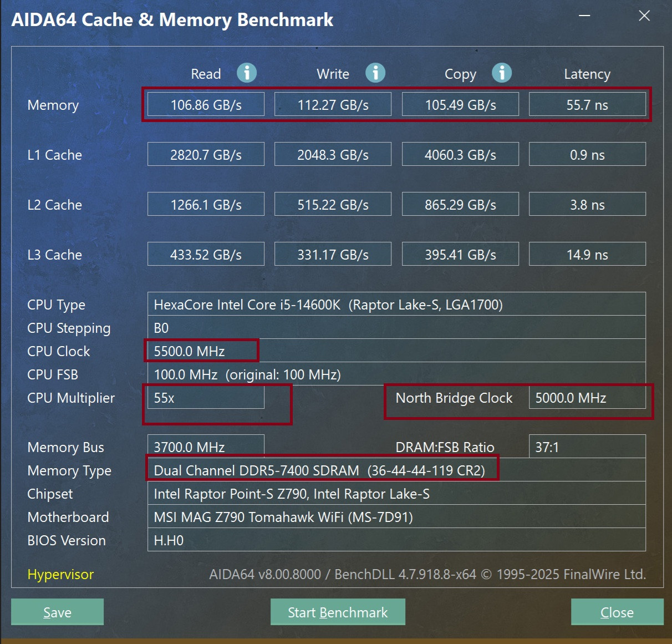This screenshot has width=672, height=644.
Task: Select L2 Cache Write 515.22 GB/s
Action: [x=333, y=204]
